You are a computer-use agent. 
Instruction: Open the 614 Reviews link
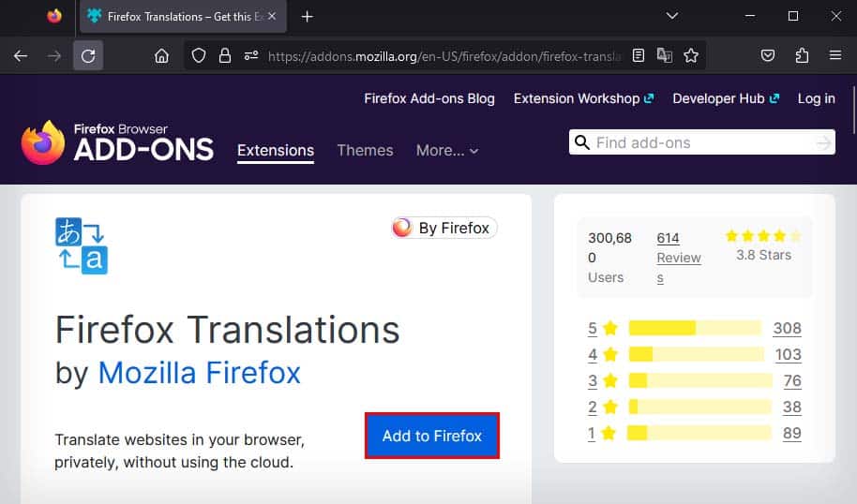678,258
